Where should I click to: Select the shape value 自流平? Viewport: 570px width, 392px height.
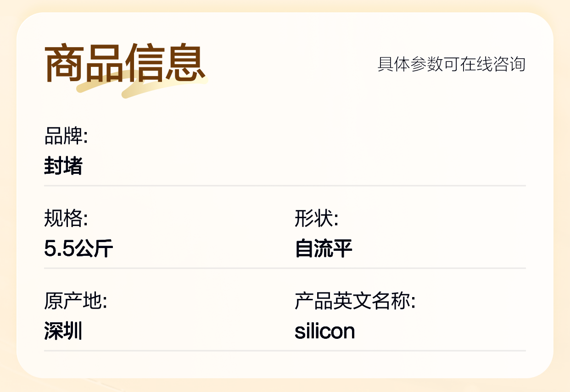[323, 248]
